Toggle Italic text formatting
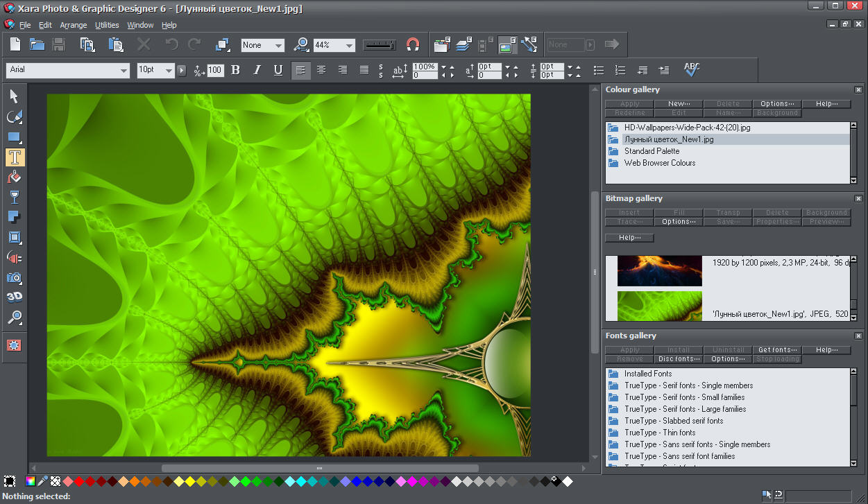The height and width of the screenshot is (504, 868). pos(257,70)
